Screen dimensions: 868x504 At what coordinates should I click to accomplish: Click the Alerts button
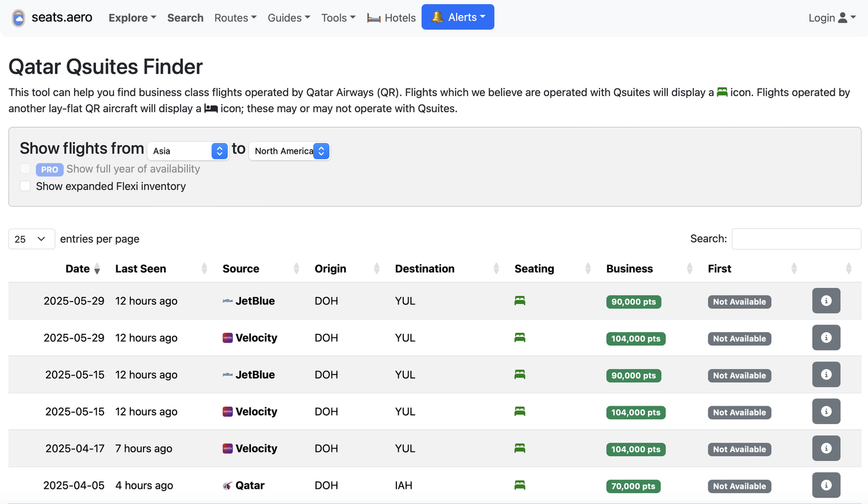point(458,17)
